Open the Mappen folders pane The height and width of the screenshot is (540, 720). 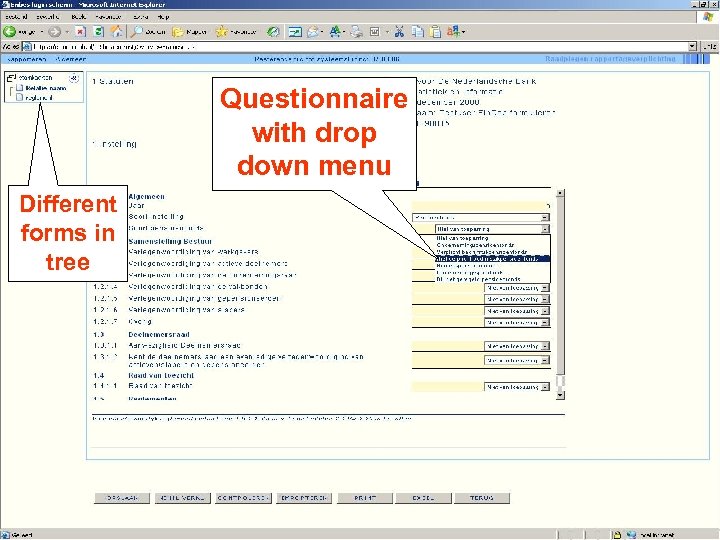tap(189, 32)
